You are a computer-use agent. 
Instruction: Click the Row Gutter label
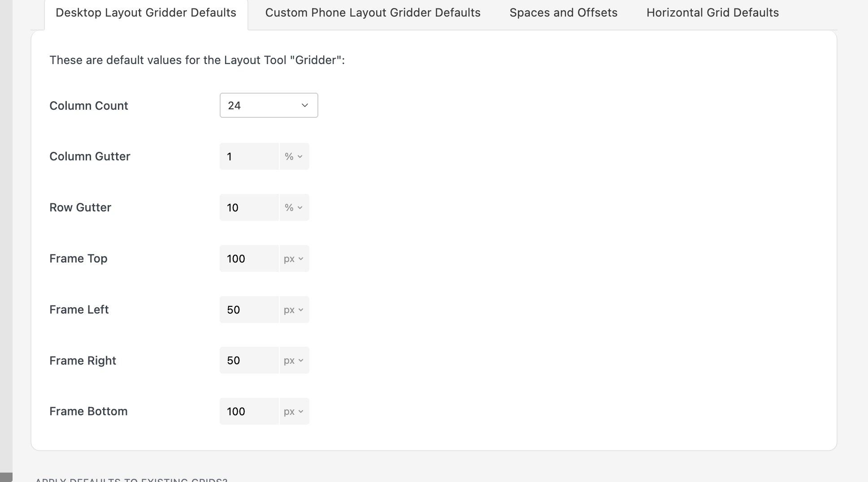[80, 207]
